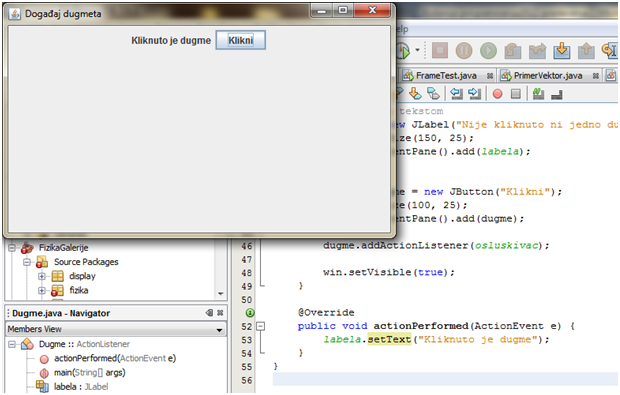Minimize the Događaj dugmeta window
This screenshot has width=620, height=395.
[321, 10]
